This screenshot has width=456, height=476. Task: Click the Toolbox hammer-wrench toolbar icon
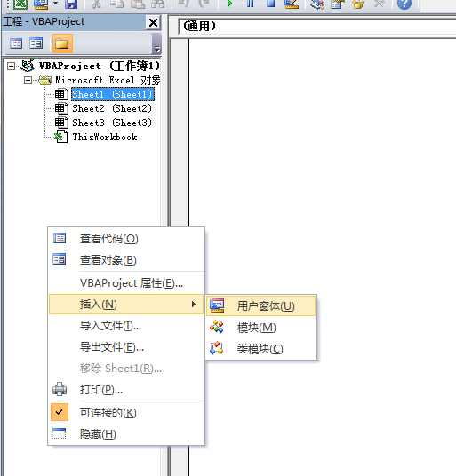[379, 4]
